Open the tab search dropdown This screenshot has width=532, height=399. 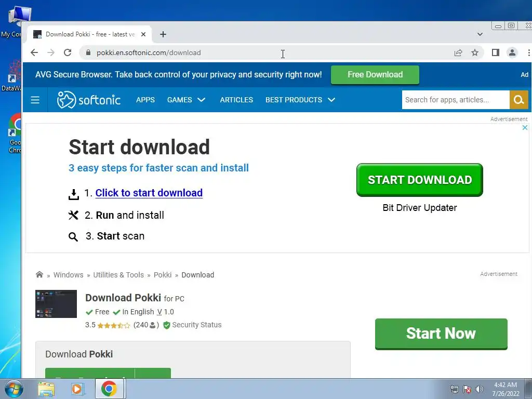[480, 34]
